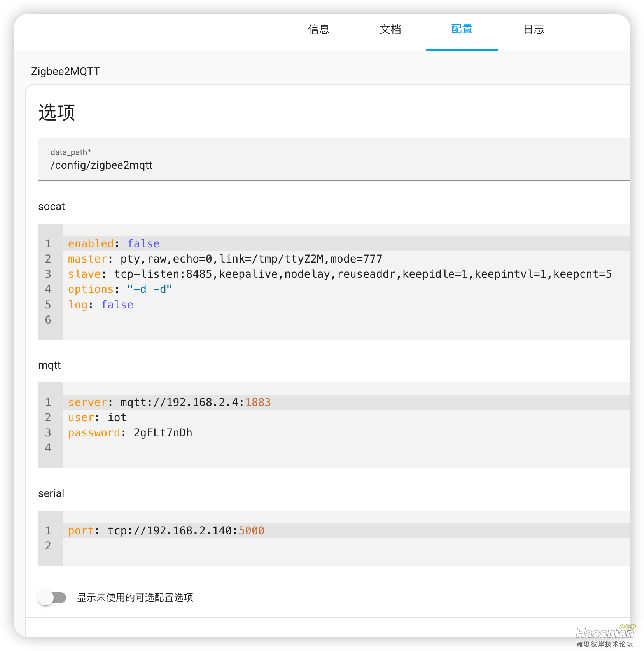Click the mqtt server line
This screenshot has height=651, width=644.
pos(346,402)
